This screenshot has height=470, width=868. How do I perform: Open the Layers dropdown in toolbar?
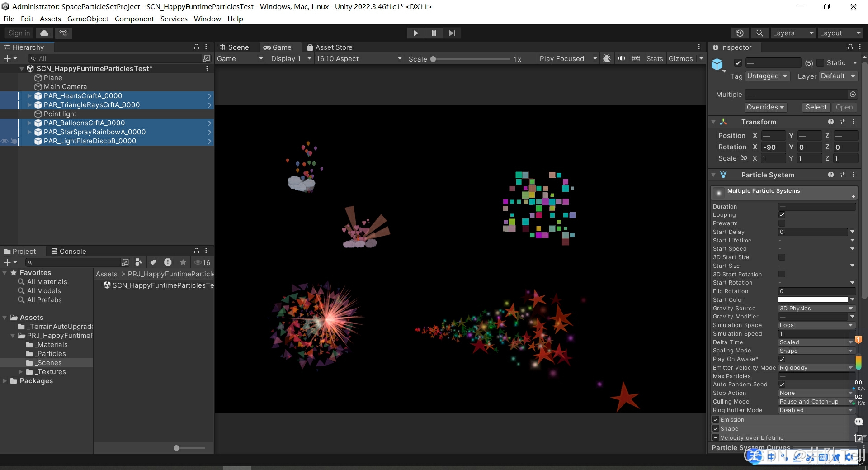[793, 33]
